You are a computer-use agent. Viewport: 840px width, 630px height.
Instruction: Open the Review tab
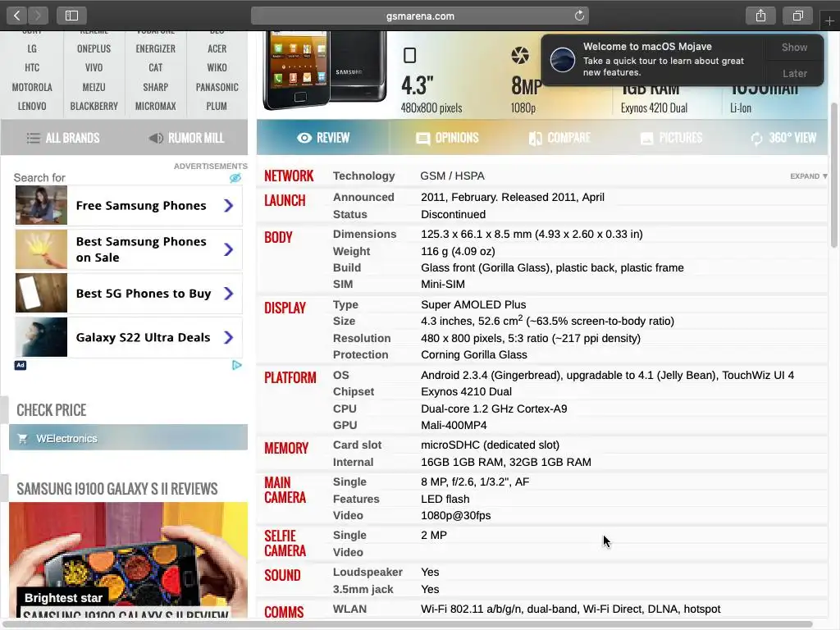[323, 138]
